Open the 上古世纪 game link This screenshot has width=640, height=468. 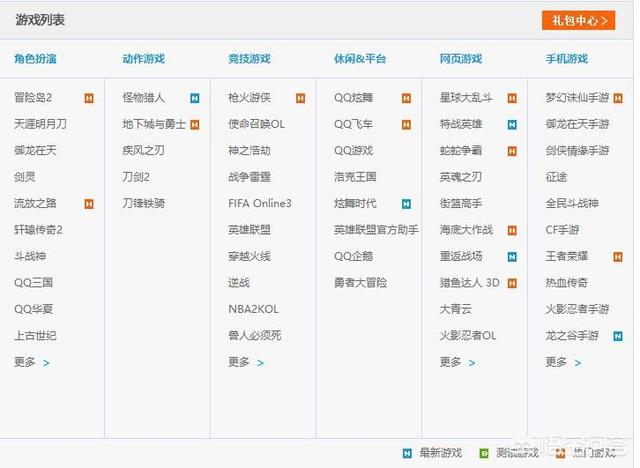tap(35, 335)
